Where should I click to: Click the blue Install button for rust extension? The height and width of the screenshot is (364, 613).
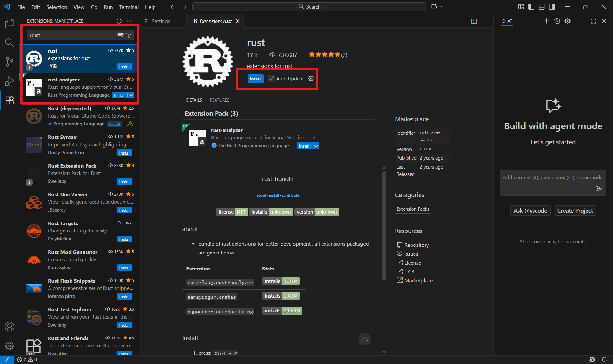[255, 79]
